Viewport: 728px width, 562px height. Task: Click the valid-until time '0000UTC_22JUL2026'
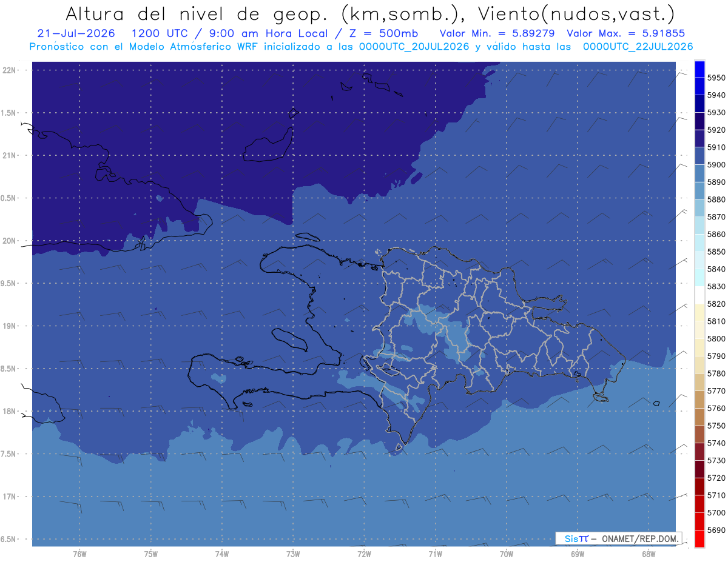(x=638, y=46)
